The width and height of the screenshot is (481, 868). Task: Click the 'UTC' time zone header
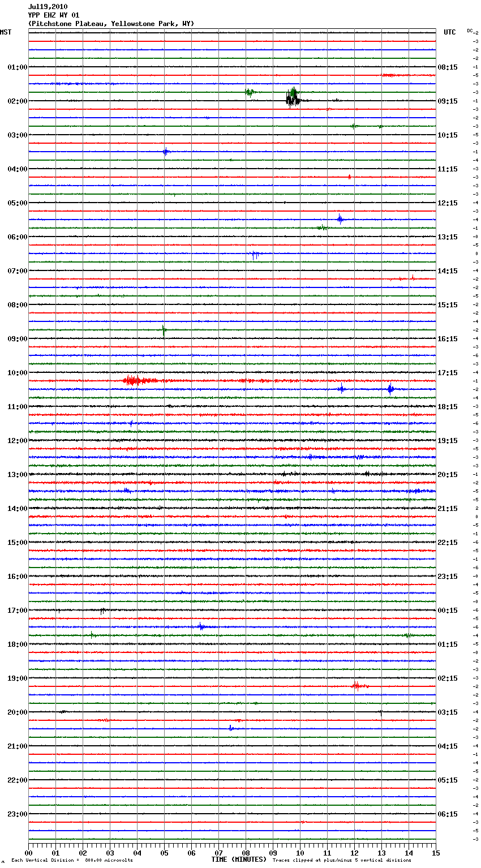tap(449, 32)
